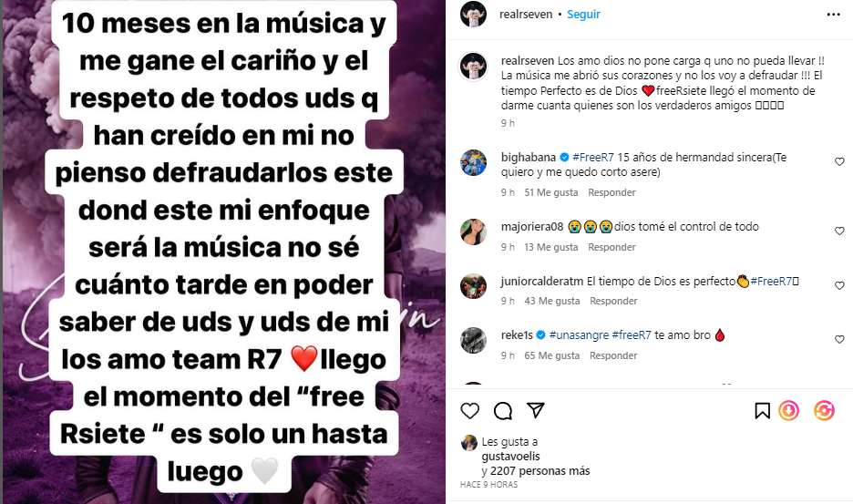Image resolution: width=853 pixels, height=504 pixels.
Task: Like the post with the heart icon
Action: click(x=470, y=411)
